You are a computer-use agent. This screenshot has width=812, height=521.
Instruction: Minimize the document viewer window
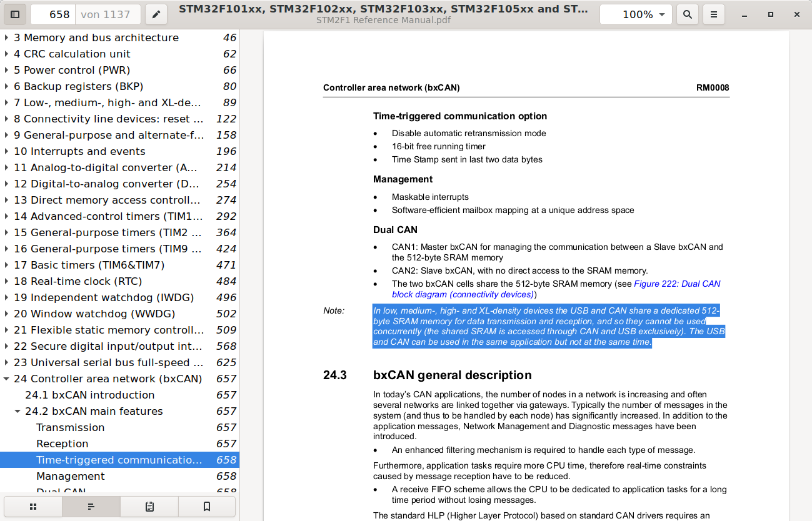pos(744,14)
